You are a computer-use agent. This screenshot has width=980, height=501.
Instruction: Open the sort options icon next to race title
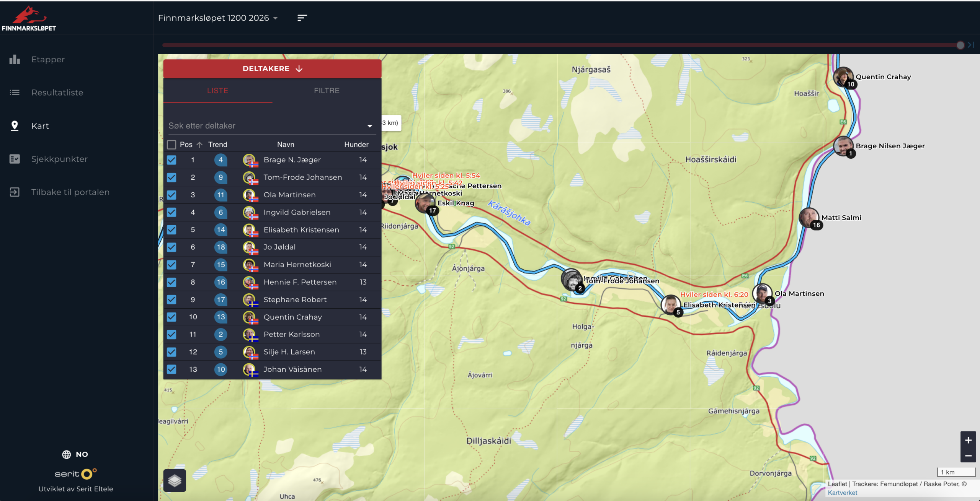click(302, 18)
